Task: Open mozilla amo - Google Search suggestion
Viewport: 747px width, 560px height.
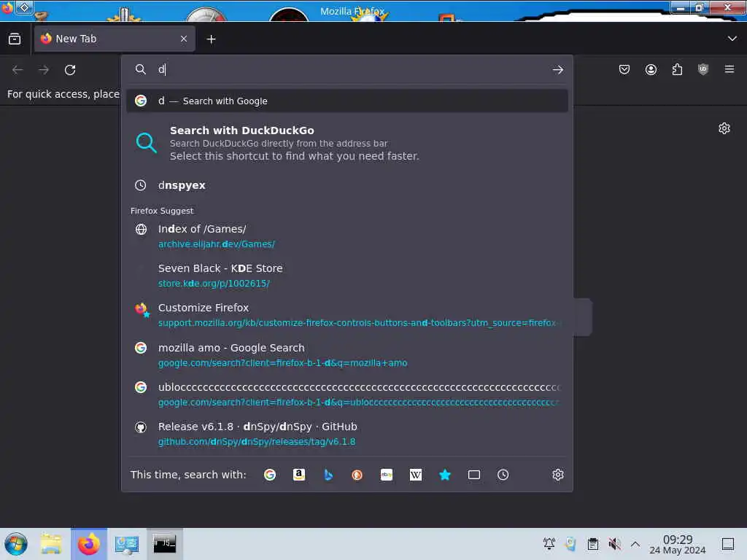Action: [347, 355]
